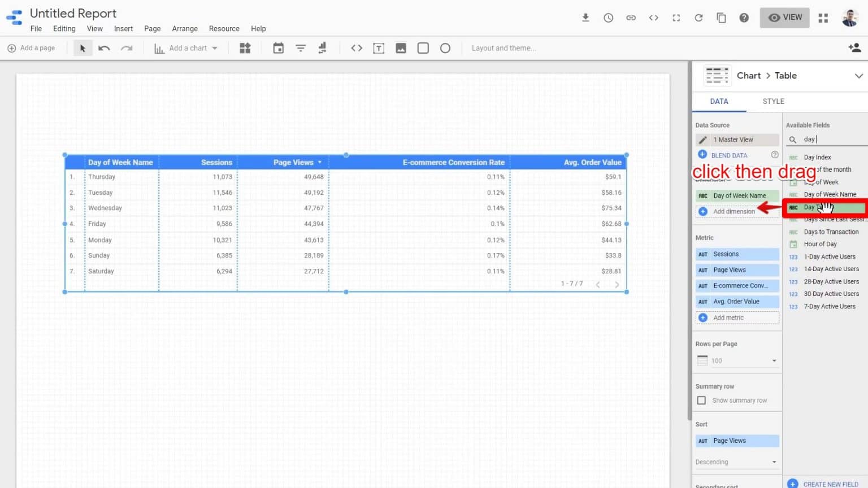
Task: Insert a date range control
Action: pos(278,48)
